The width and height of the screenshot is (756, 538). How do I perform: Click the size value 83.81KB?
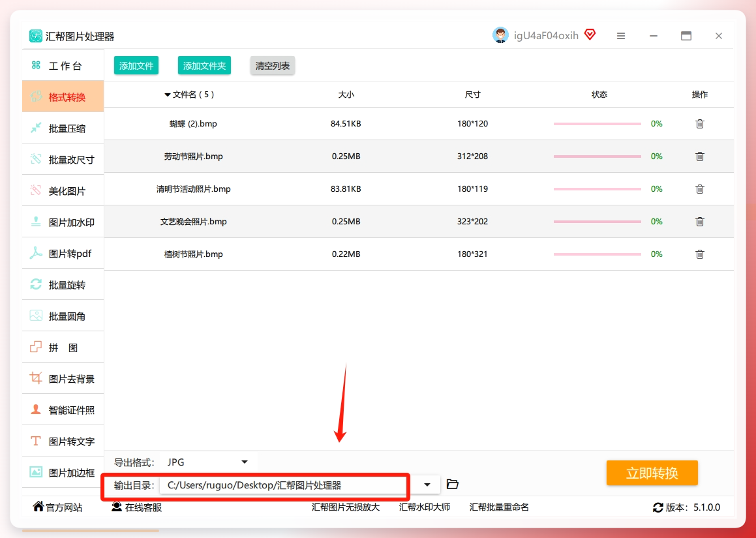tap(346, 189)
